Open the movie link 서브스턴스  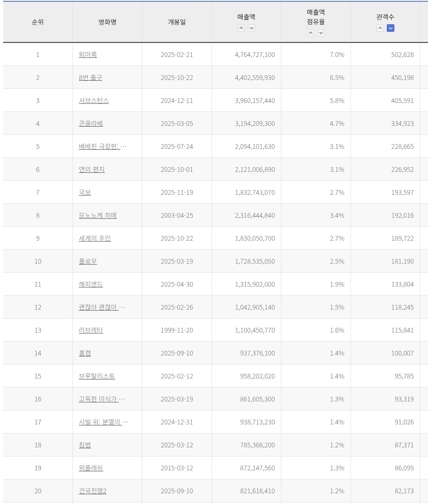pos(94,101)
